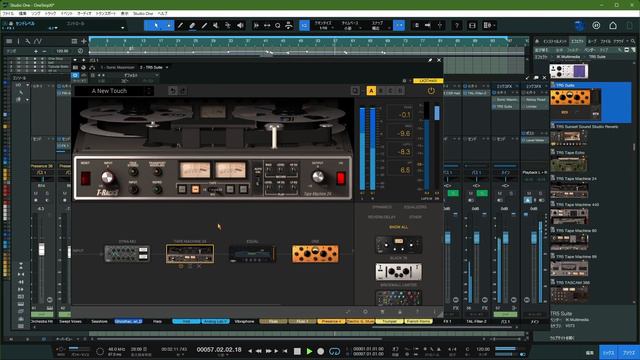Click the metronome circle in transport bar
This screenshot has width=640, height=360.
point(100,351)
